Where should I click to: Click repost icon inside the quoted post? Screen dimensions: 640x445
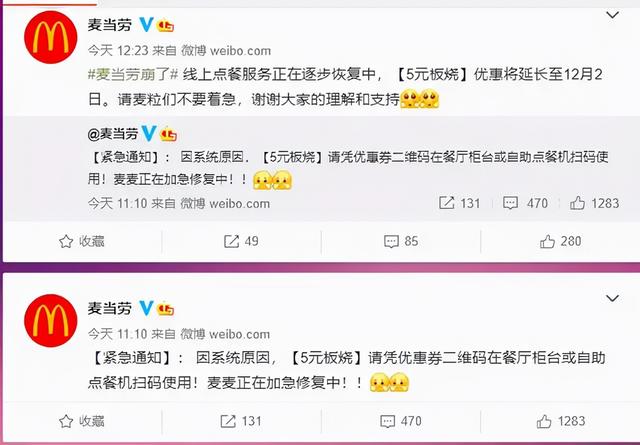click(446, 203)
